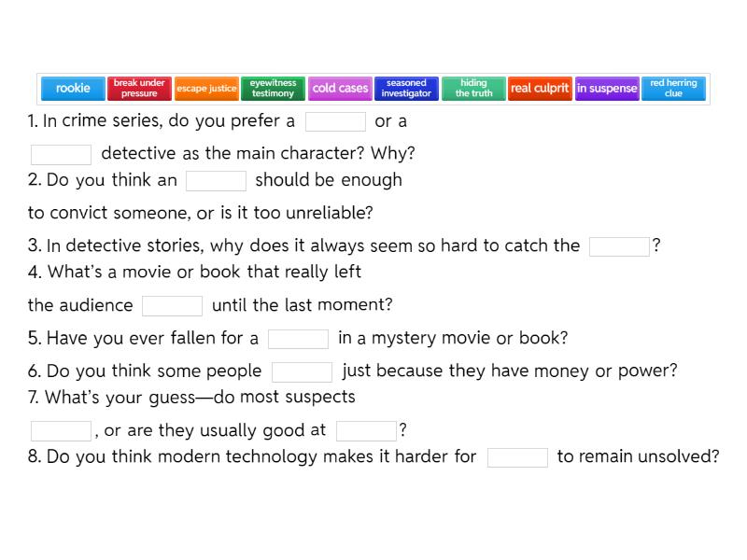Select the blank after 'fallen for a'
This screenshot has height=560, width=747.
click(298, 339)
